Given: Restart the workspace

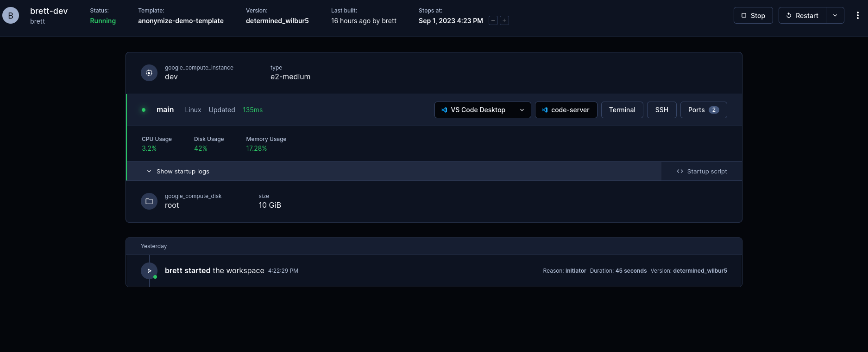Looking at the screenshot, I should [x=802, y=15].
